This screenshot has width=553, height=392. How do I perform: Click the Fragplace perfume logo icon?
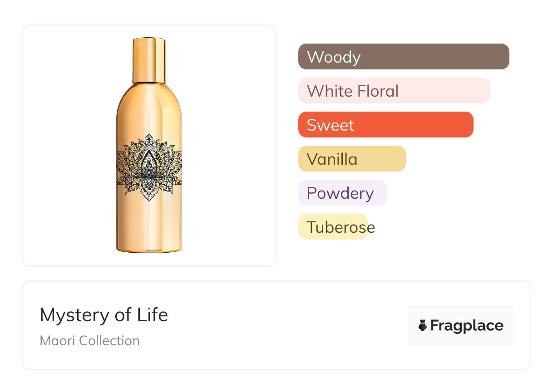[x=423, y=325]
